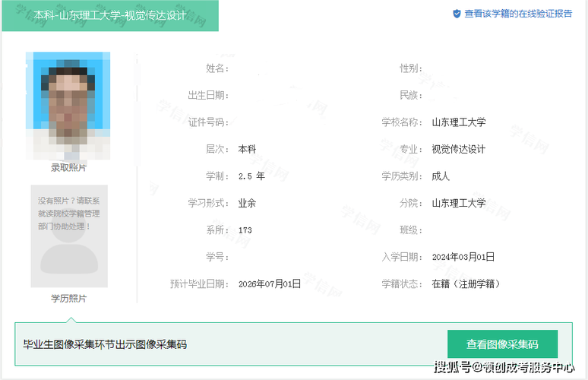Click the 学习形式 value 业余
This screenshot has height=380, width=588.
(x=247, y=204)
